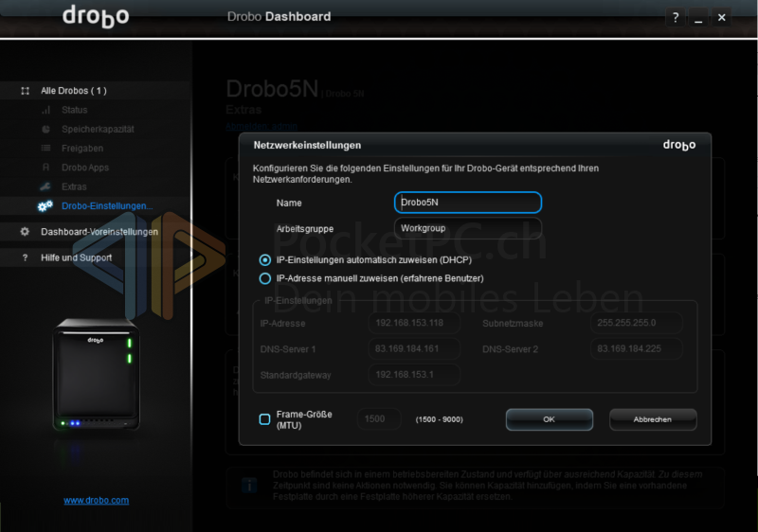Click the Drobo Apps icon
Image resolution: width=758 pixels, height=532 pixels.
pyautogui.click(x=45, y=168)
